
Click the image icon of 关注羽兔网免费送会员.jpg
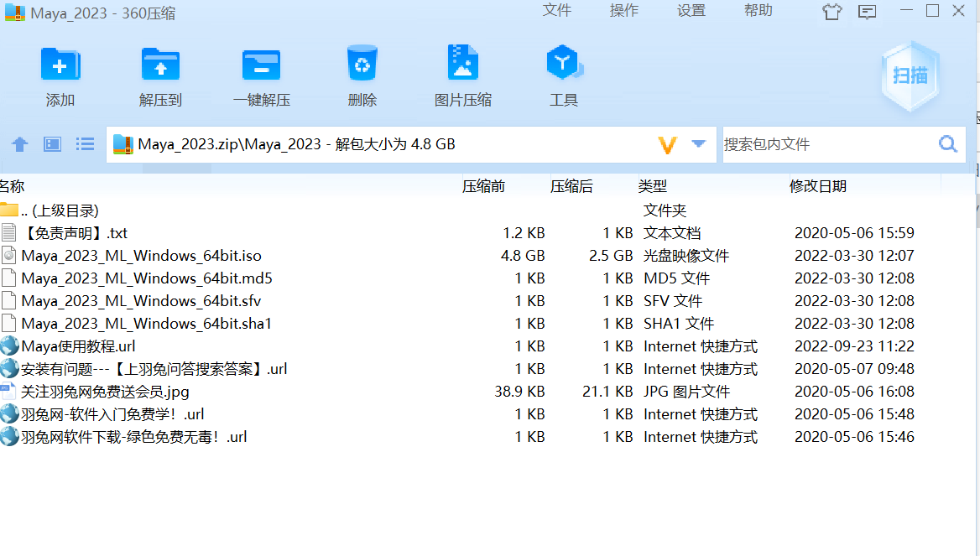[x=8, y=391]
